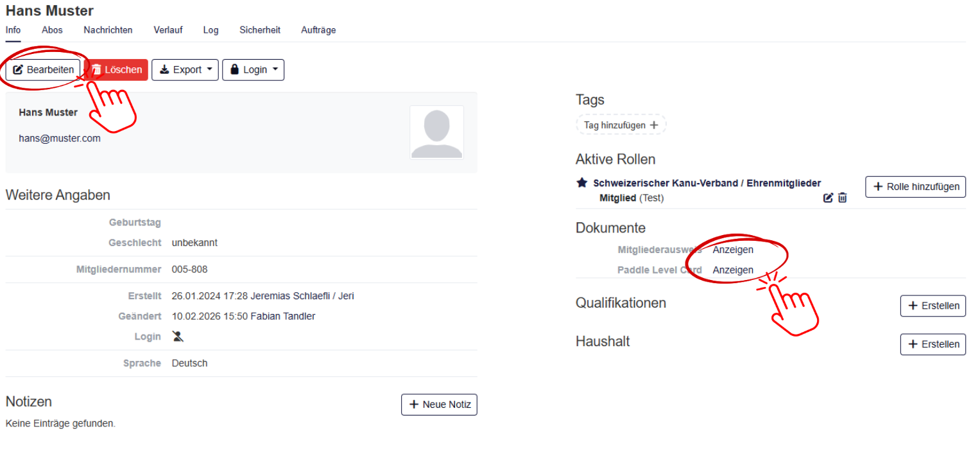This screenshot has height=463, width=980.
Task: Switch to the Abos tab
Action: (52, 30)
